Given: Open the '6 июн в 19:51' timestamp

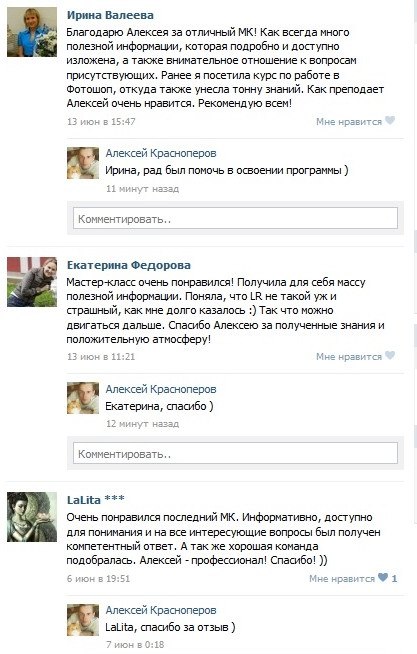Looking at the screenshot, I should [98, 579].
